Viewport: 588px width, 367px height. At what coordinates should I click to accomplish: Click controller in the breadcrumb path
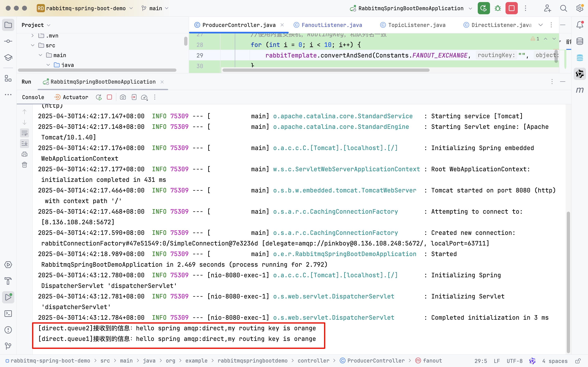coord(313,361)
